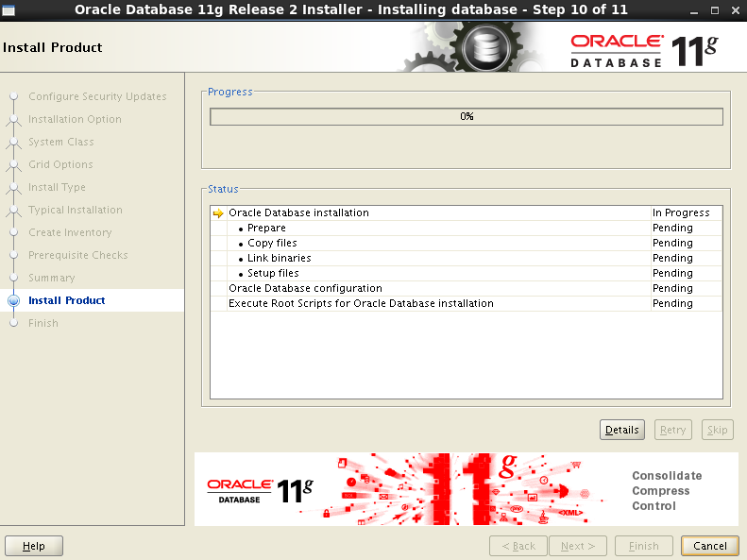Select the Prepare status row
The height and width of the screenshot is (560, 747).
pos(467,229)
